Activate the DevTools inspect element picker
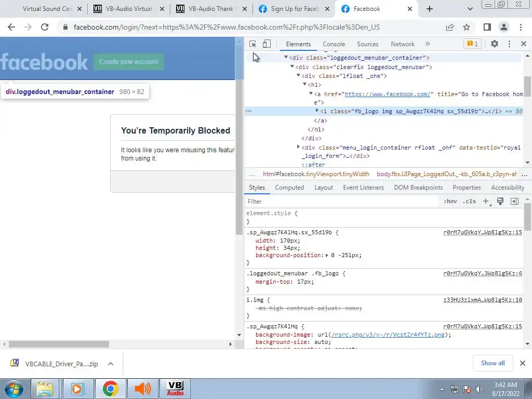Viewport: 532px width, 399px height. pos(253,44)
